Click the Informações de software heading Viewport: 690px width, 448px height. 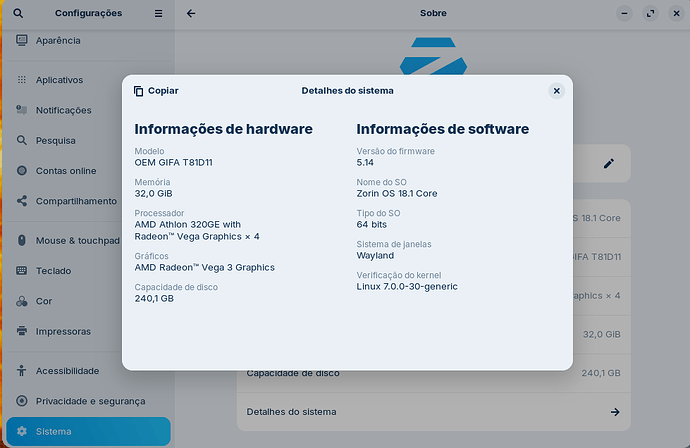(443, 129)
